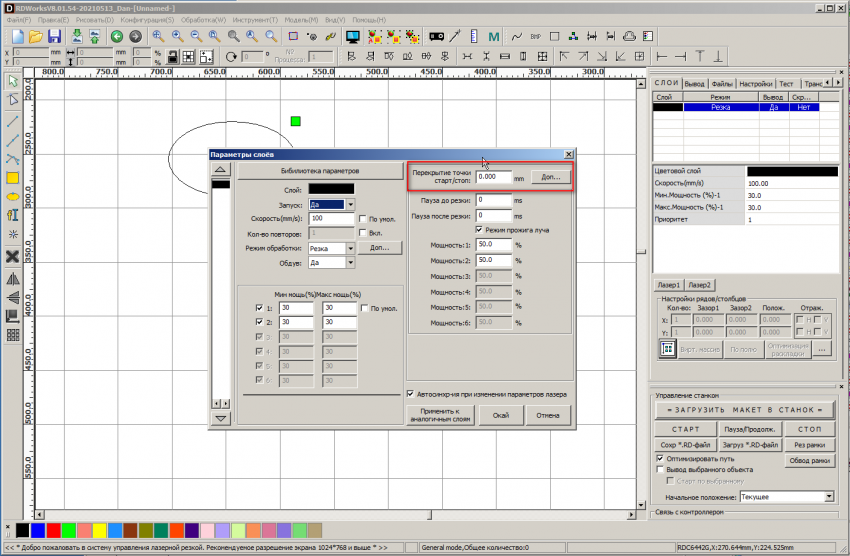
Task: Click the horizontal mirror tool icon
Action: (x=13, y=278)
